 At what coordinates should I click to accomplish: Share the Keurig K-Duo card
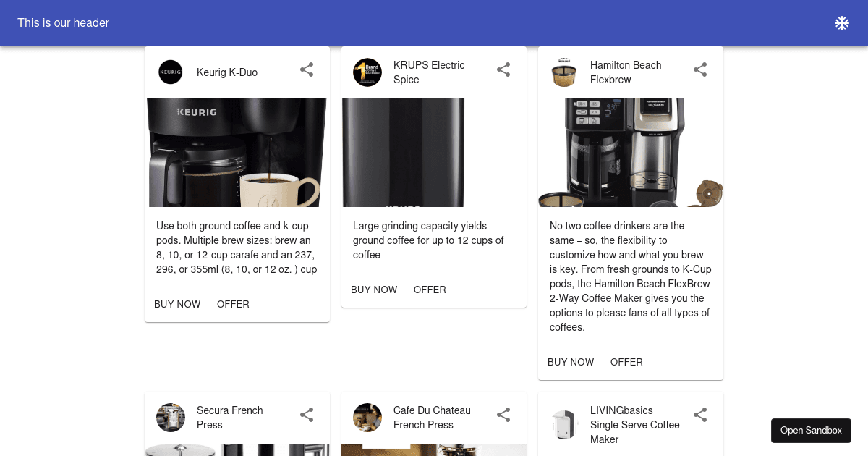coord(307,69)
